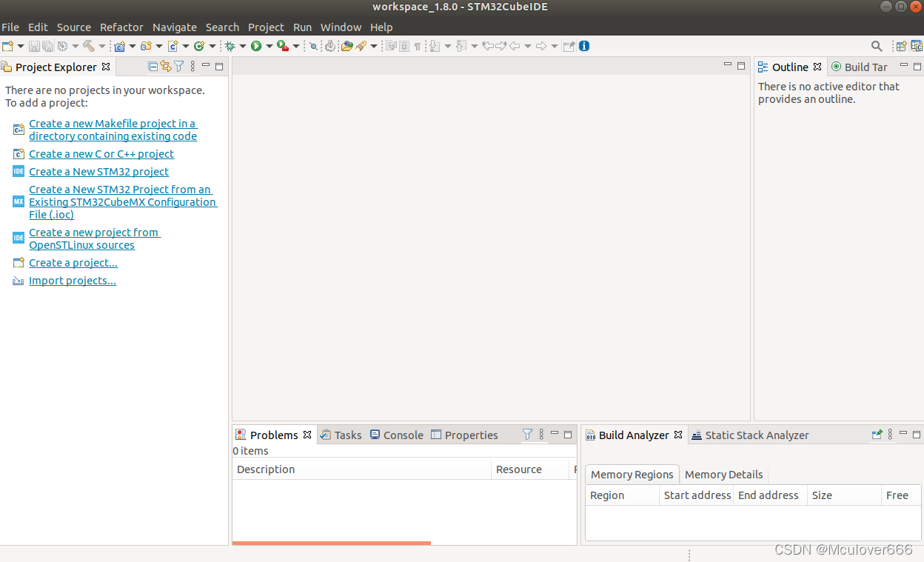Click the New C source file icon

tap(173, 46)
